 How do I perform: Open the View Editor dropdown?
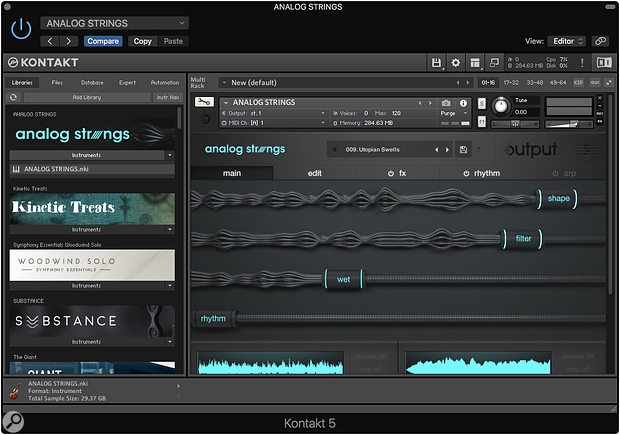point(567,41)
